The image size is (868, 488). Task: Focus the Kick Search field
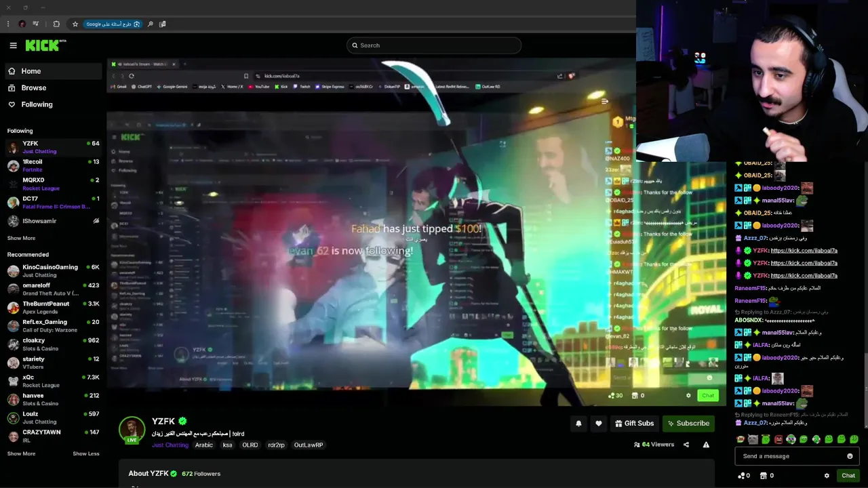tap(434, 45)
